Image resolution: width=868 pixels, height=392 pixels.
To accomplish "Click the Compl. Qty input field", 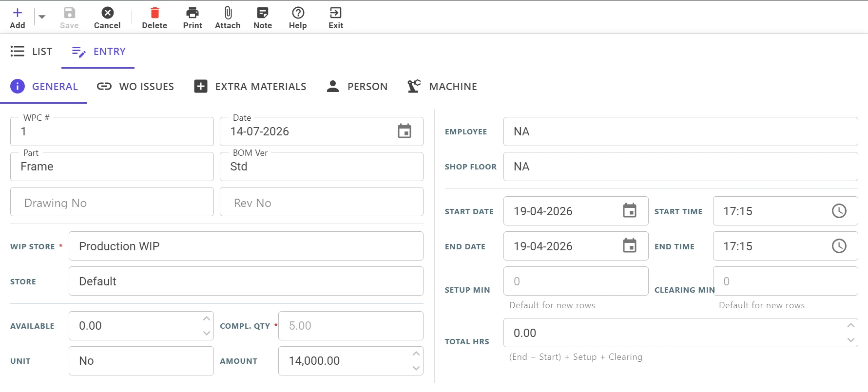I will [x=351, y=326].
